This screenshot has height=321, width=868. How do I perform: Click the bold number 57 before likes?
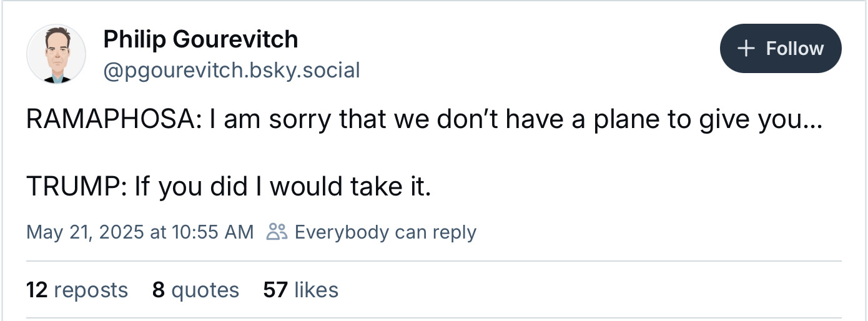coord(275,290)
